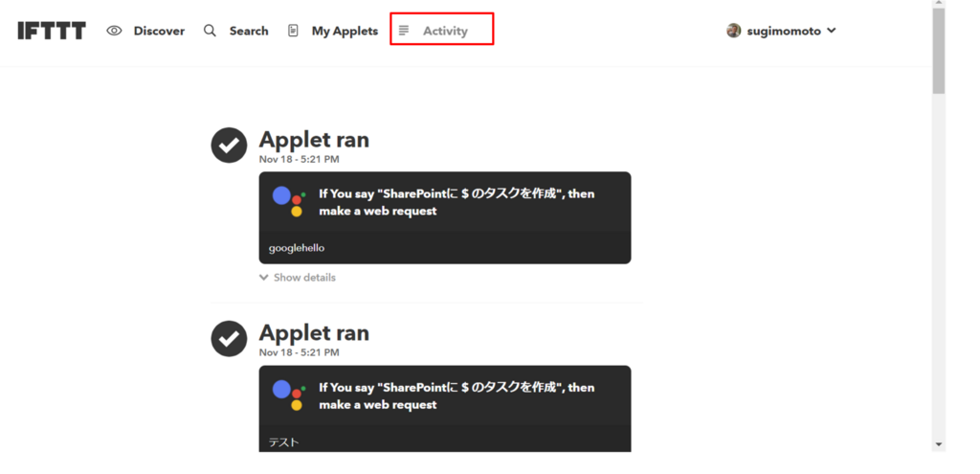
Task: Click the Applet ran heading above テスト
Action: click(x=314, y=332)
